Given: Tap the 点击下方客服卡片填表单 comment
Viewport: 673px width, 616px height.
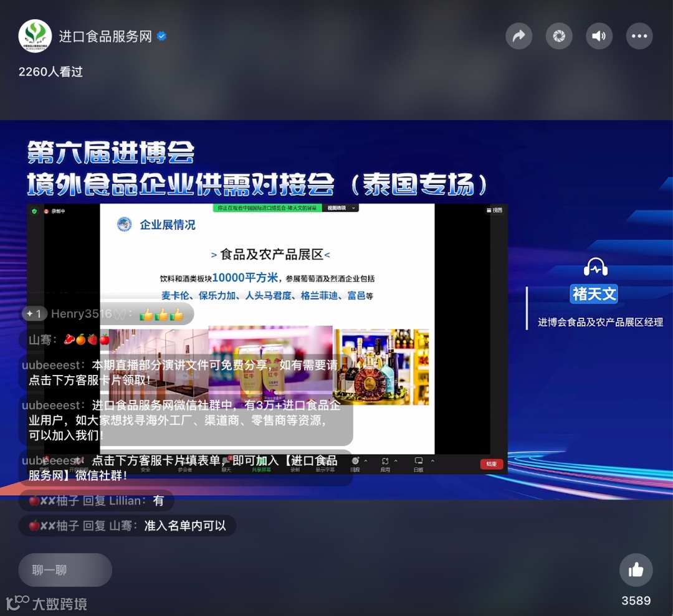Looking at the screenshot, I should pyautogui.click(x=186, y=468).
